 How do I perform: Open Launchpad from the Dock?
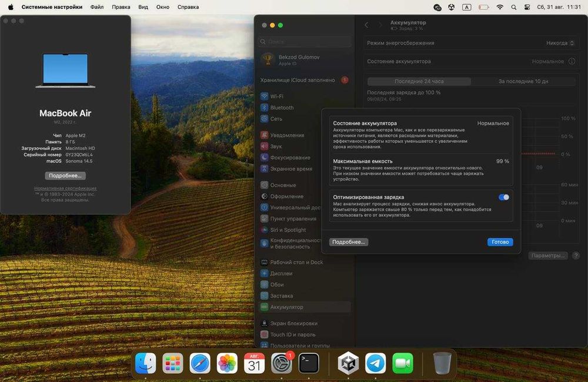click(x=173, y=364)
